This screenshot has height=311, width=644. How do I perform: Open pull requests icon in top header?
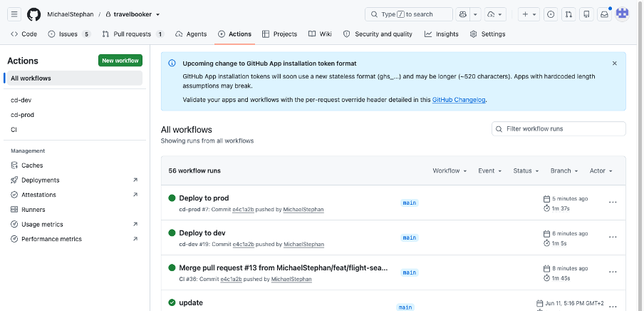568,14
